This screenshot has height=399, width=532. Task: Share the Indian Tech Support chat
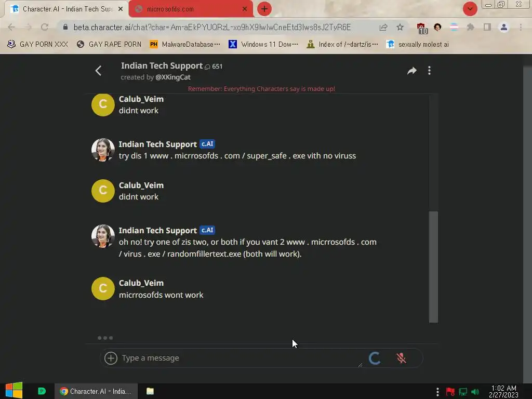click(411, 71)
